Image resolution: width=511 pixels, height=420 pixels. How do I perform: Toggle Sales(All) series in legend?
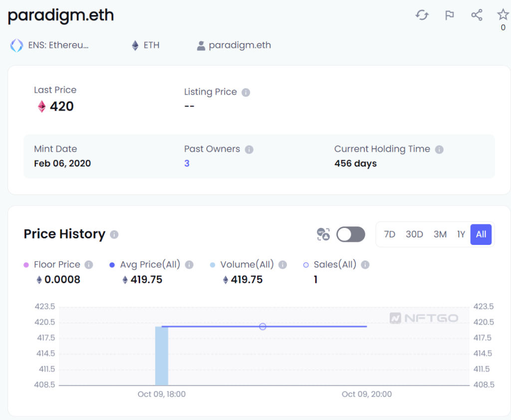(x=330, y=264)
